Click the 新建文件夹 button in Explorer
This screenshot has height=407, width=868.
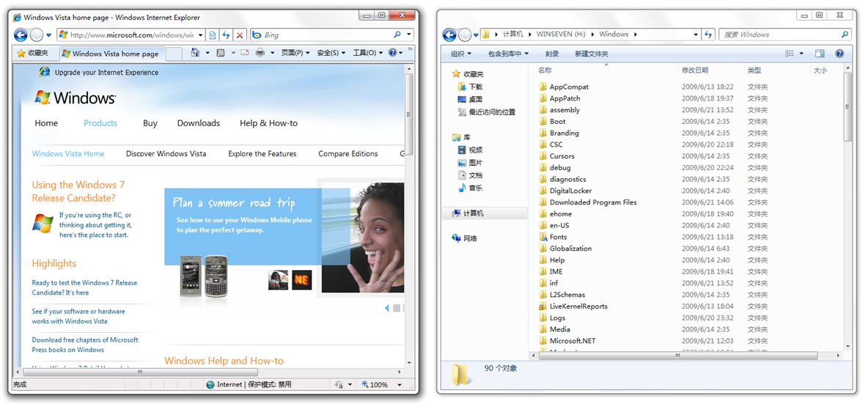tap(592, 54)
